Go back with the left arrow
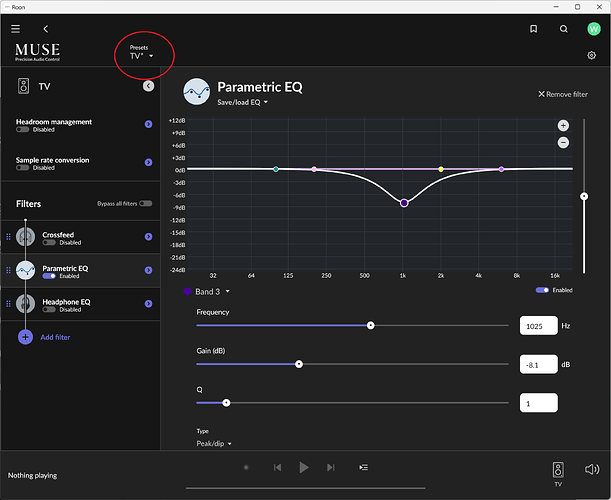The width and height of the screenshot is (611, 500). pyautogui.click(x=46, y=29)
